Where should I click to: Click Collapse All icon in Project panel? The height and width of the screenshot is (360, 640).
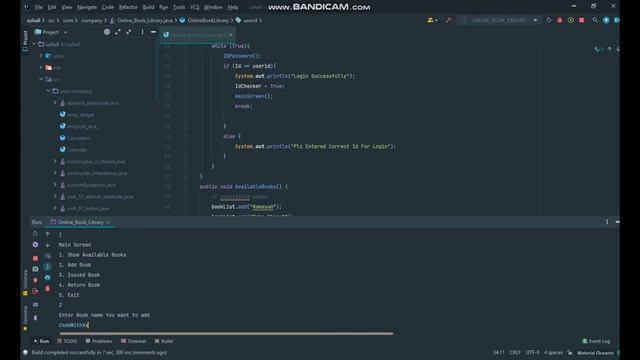point(129,32)
